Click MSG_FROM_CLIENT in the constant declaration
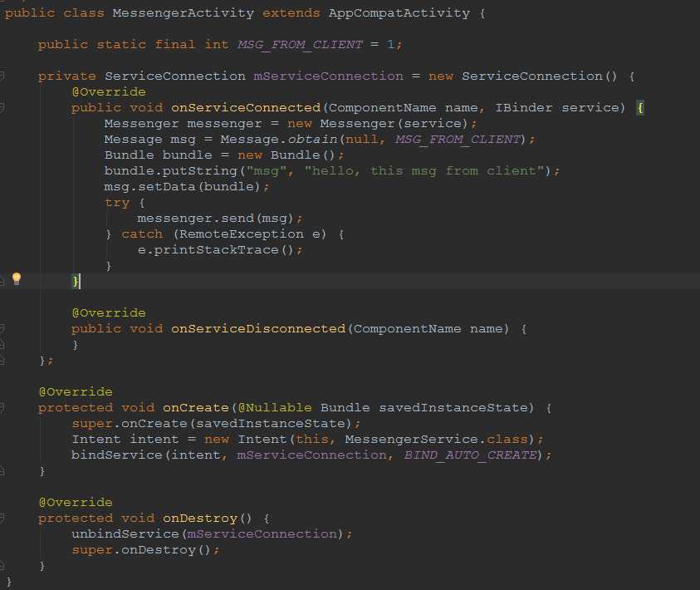The height and width of the screenshot is (590, 700). click(x=300, y=45)
